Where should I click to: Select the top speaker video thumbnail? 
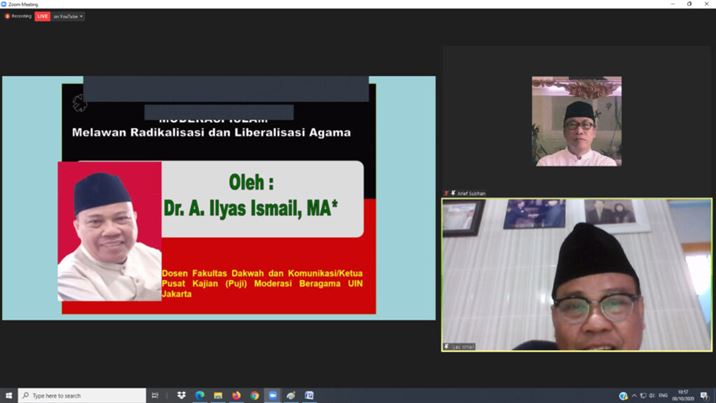pos(576,121)
